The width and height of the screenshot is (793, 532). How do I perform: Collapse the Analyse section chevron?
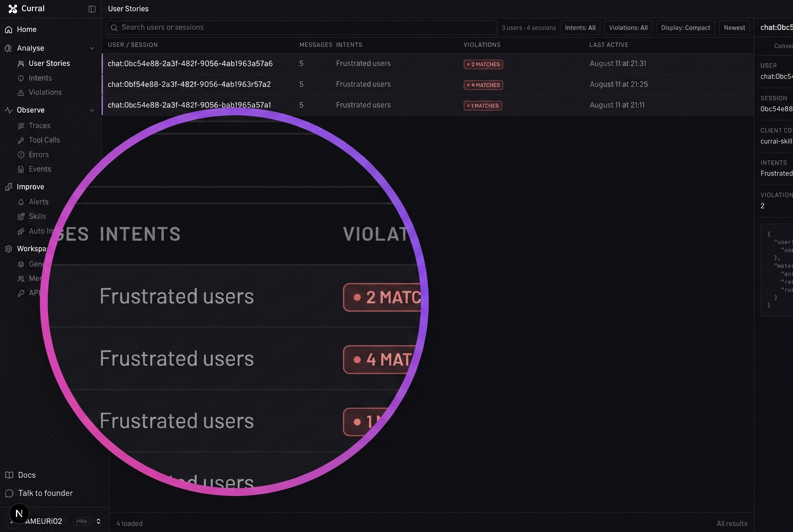click(x=92, y=48)
